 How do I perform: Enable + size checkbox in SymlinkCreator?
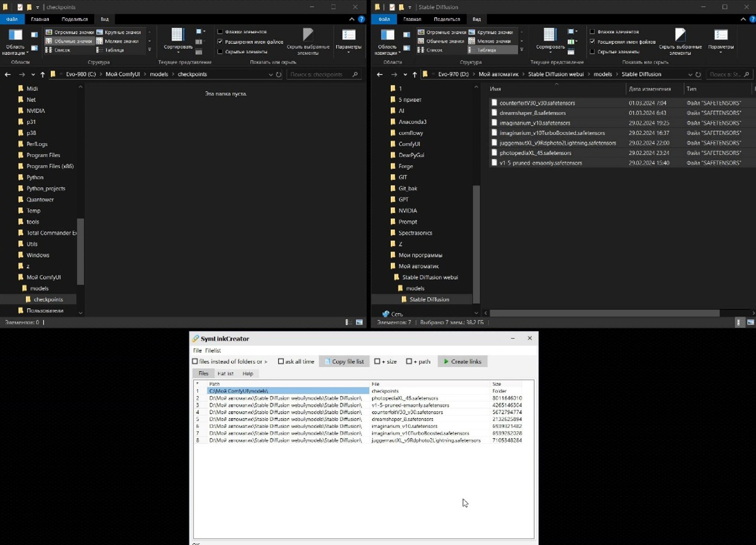tap(377, 361)
